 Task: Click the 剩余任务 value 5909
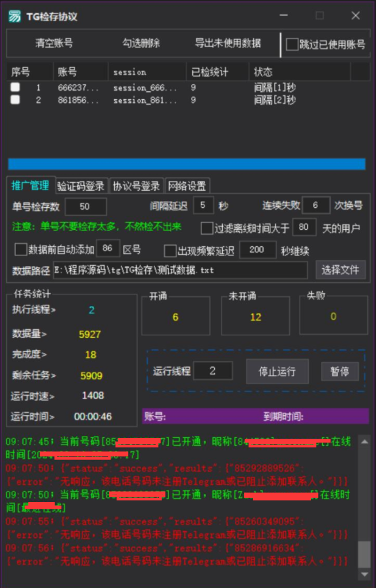click(91, 376)
